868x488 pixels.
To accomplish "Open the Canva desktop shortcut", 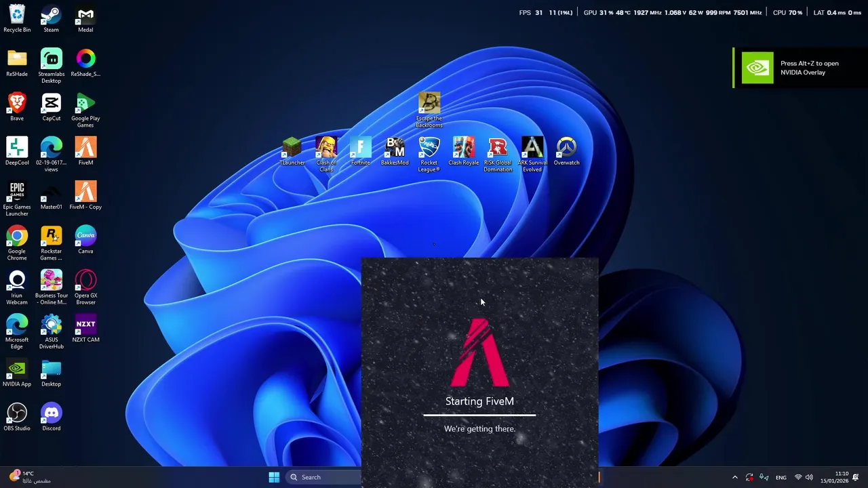I will click(x=85, y=239).
